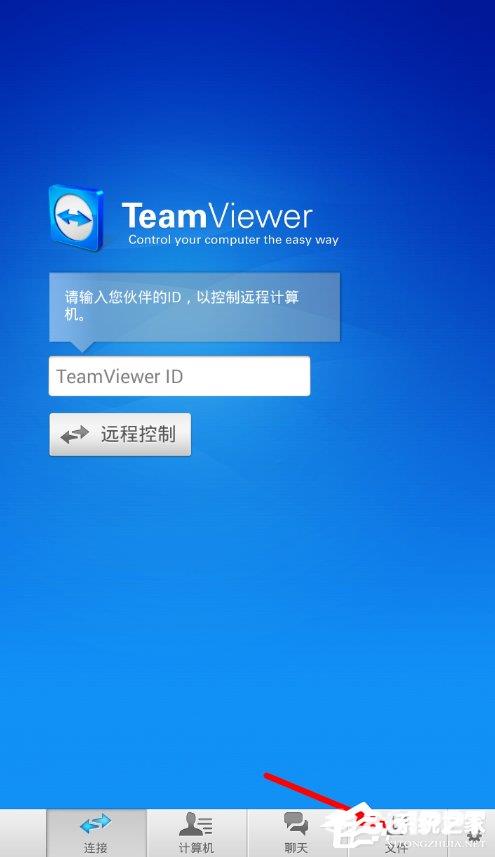The image size is (495, 857).
Task: Click the red arrow annotation
Action: coord(313,795)
